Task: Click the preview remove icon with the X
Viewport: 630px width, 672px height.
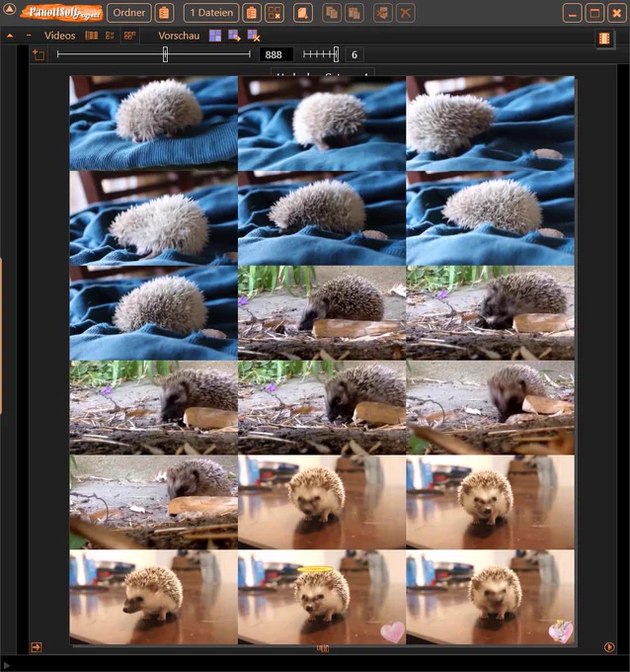Action: click(254, 36)
